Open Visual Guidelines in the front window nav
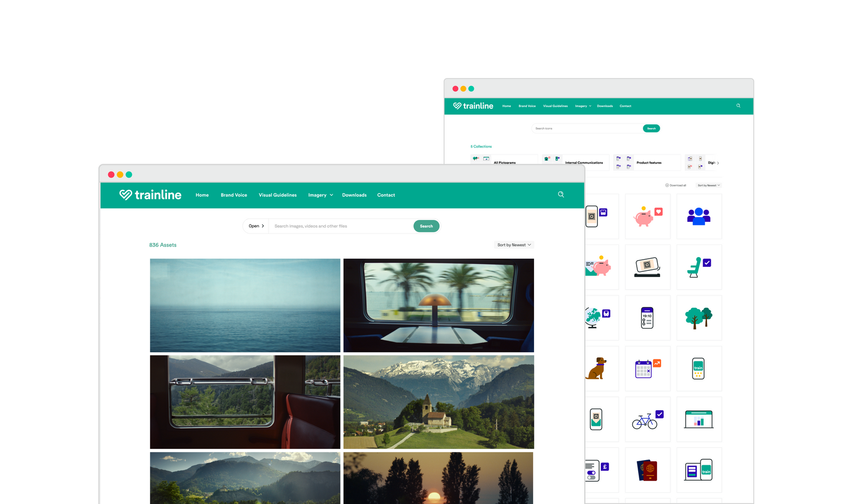Screen dimensions: 868x504 [278, 195]
